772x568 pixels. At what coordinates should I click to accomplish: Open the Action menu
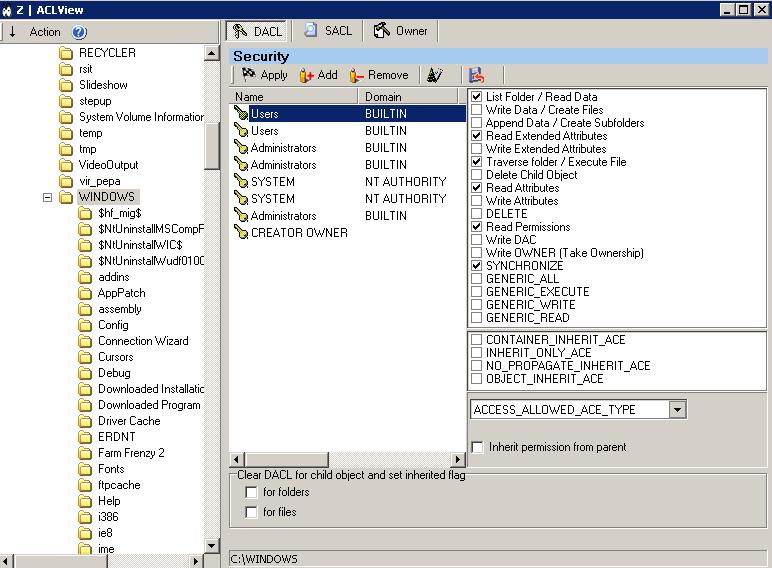45,32
